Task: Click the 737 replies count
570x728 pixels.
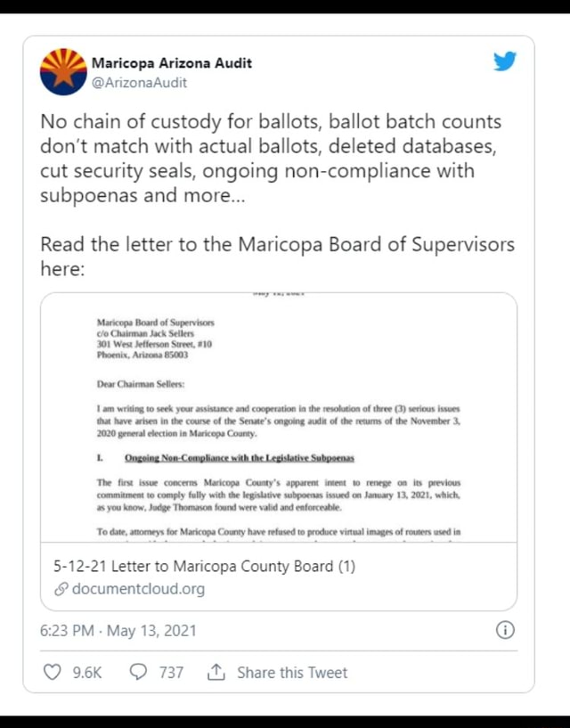Action: (171, 673)
